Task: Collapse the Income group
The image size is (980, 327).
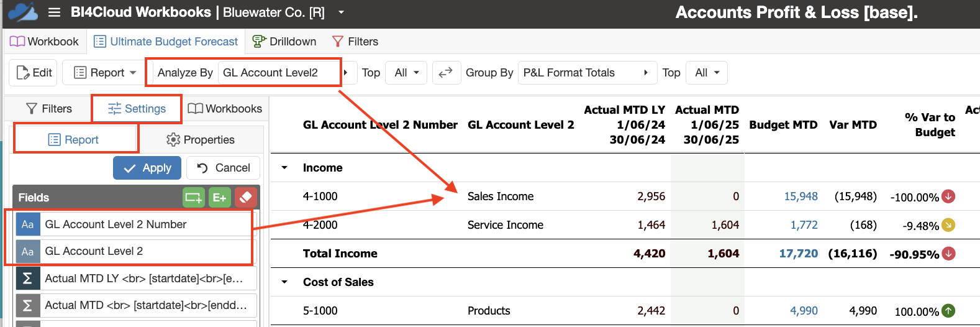Action: click(x=284, y=168)
